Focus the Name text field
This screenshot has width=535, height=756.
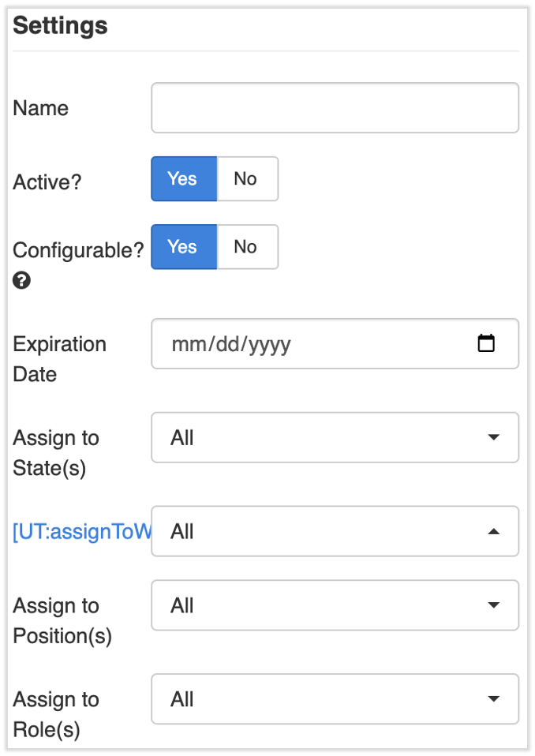(x=335, y=108)
